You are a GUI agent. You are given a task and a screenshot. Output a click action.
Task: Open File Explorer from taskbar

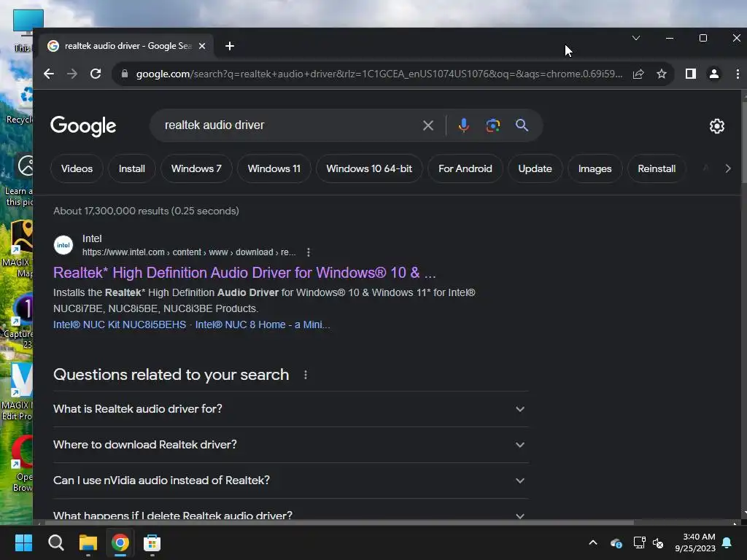click(x=88, y=542)
